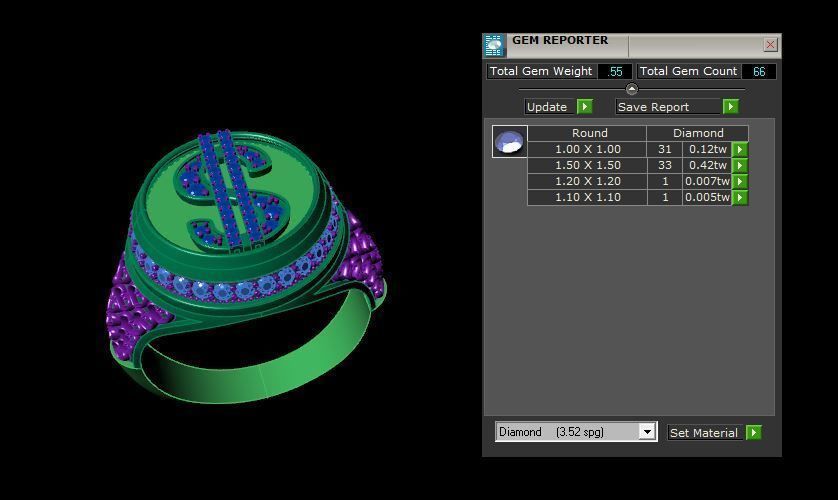Click the quantity cell '31'
The width and height of the screenshot is (838, 500).
(665, 150)
